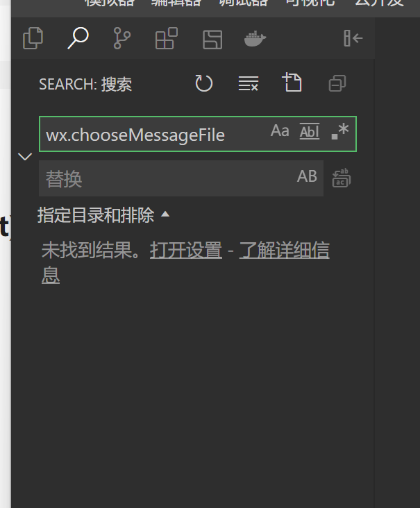Clear search results icon
Image resolution: width=420 pixels, height=508 pixels.
coord(249,83)
